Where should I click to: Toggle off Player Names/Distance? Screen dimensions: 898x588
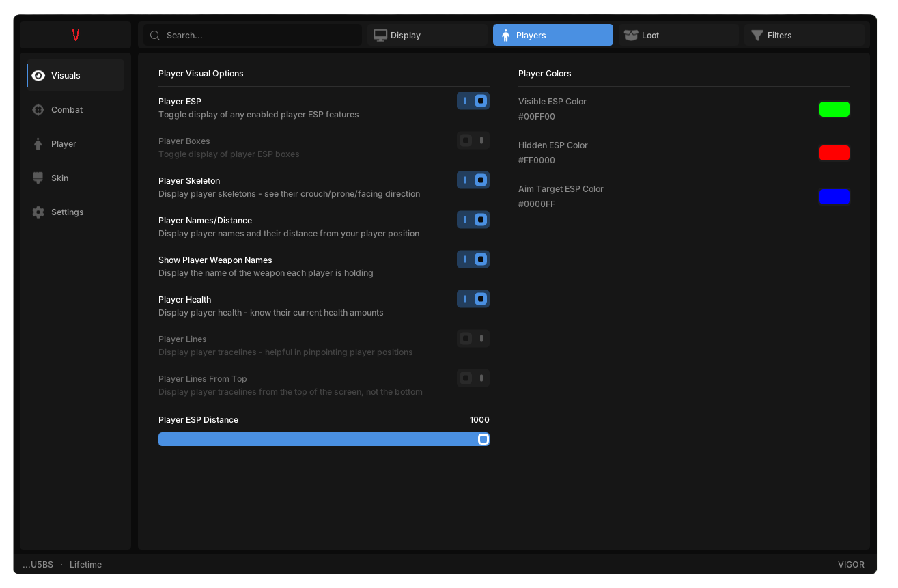click(473, 220)
